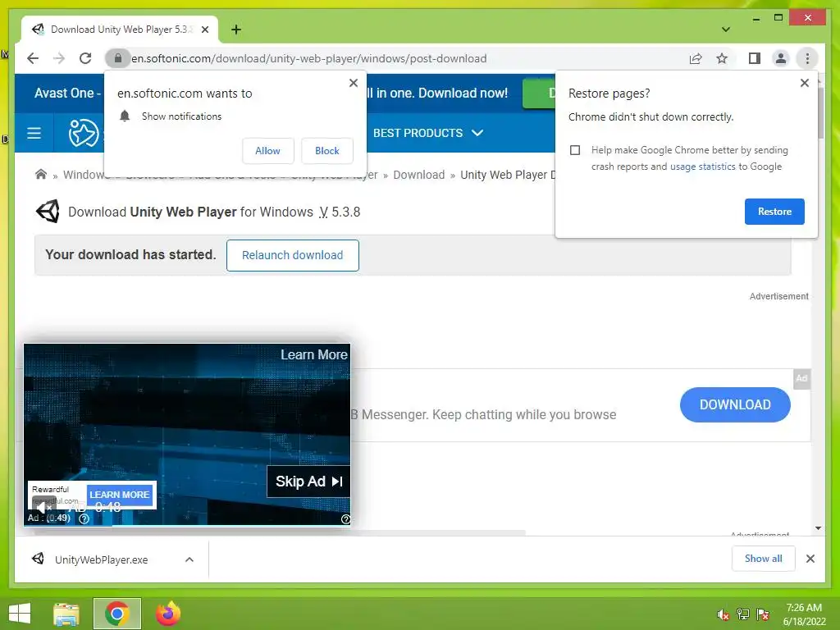This screenshot has height=630, width=840.
Task: Click the address bar URL
Action: tap(309, 58)
